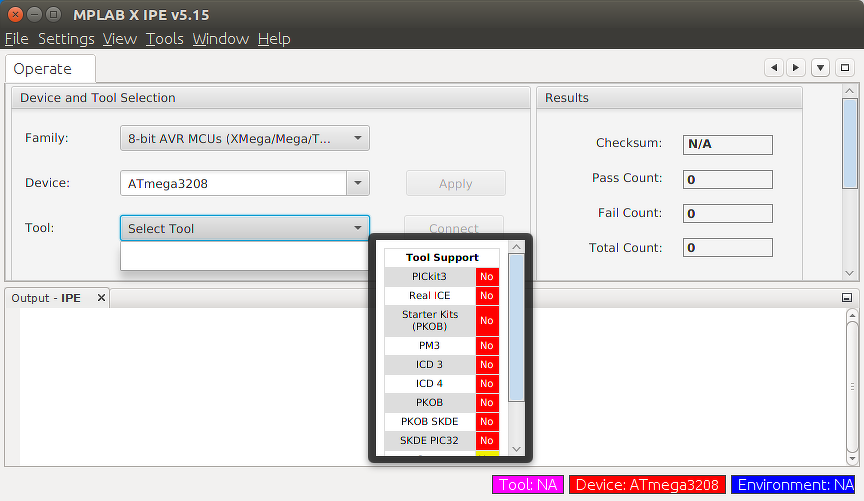Click the Real ICE row label

tap(429, 295)
